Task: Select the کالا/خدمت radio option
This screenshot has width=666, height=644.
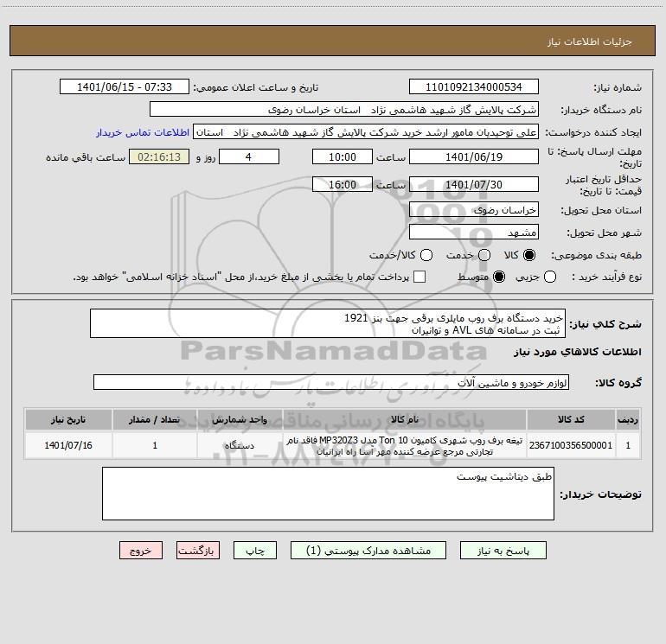Action: click(x=426, y=255)
